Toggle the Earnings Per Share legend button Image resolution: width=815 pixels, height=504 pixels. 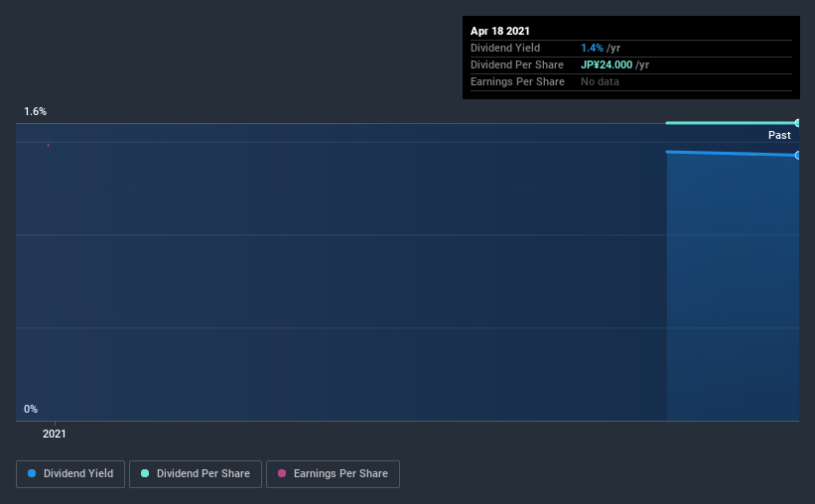333,474
